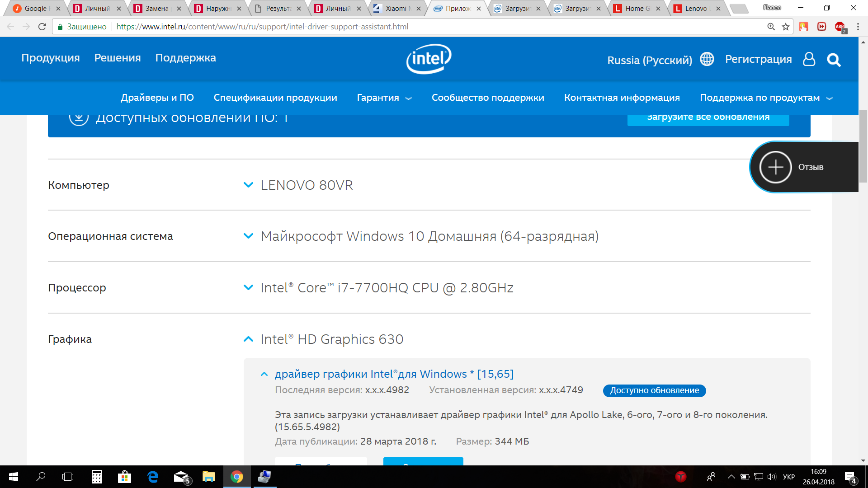The image size is (868, 488).
Task: Open Контактная информация page
Action: click(x=622, y=98)
